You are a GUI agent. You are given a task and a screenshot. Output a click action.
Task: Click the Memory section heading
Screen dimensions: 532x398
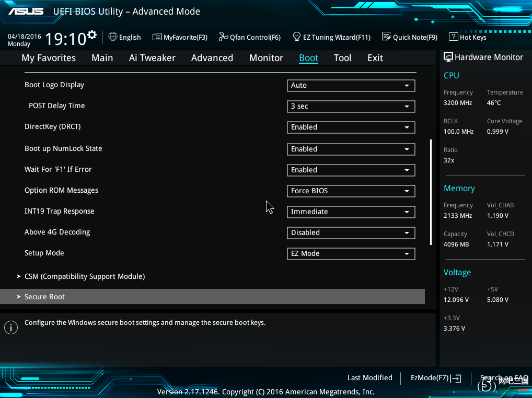tap(459, 189)
